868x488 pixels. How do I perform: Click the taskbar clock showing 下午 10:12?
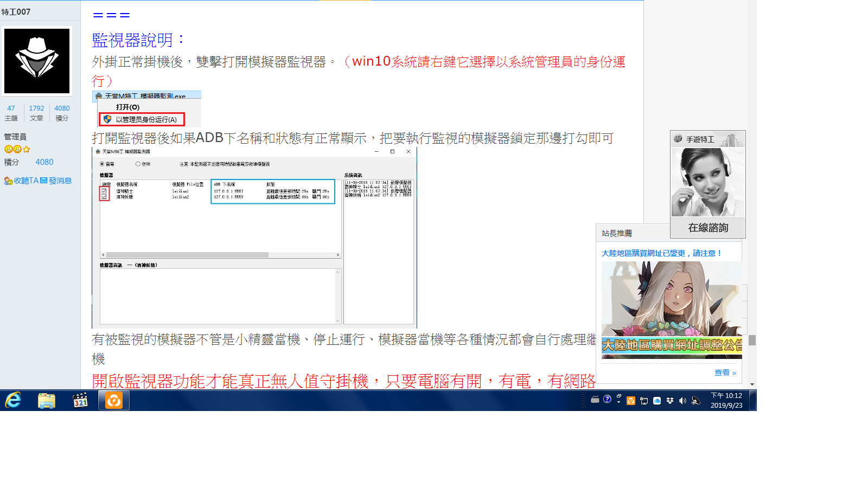coord(726,401)
